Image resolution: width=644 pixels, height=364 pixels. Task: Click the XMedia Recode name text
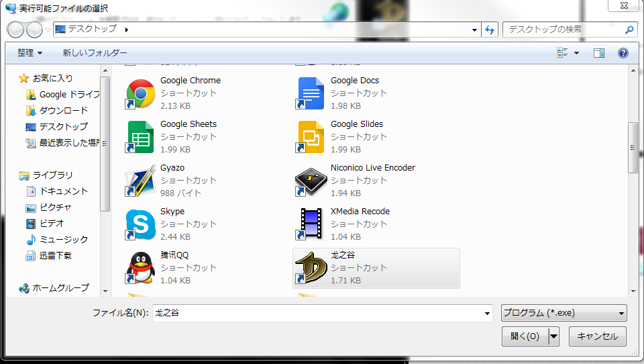[360, 212]
